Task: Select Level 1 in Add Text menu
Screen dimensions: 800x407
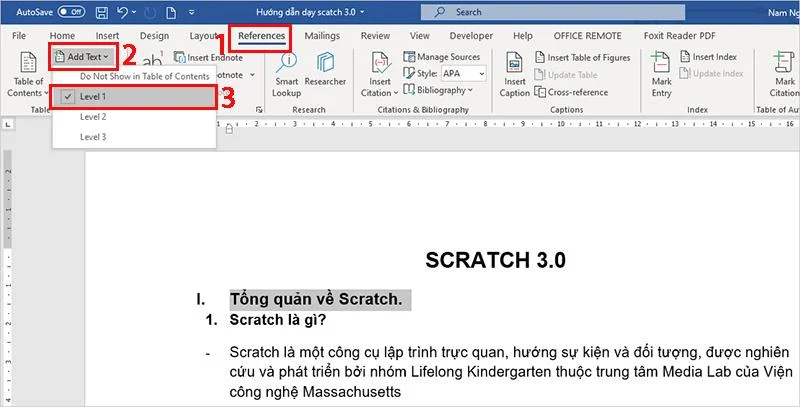Action: coord(134,96)
